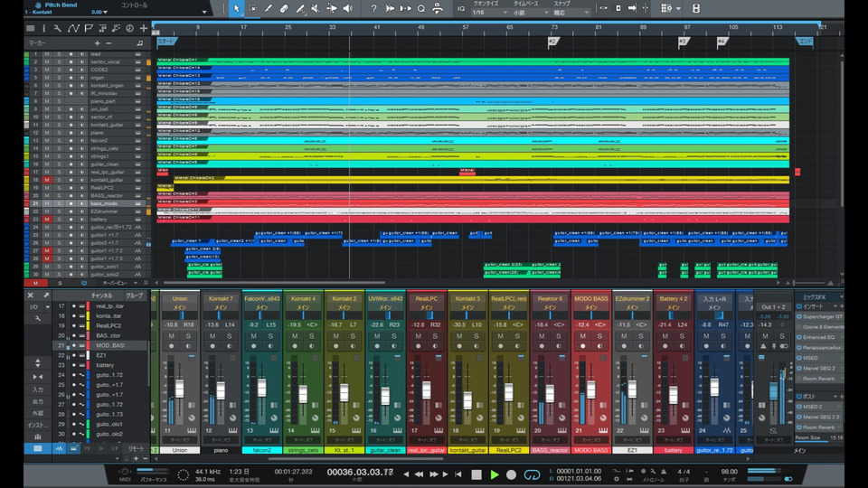Click the green Play button
Viewport: 868px width, 488px height.
[495, 474]
